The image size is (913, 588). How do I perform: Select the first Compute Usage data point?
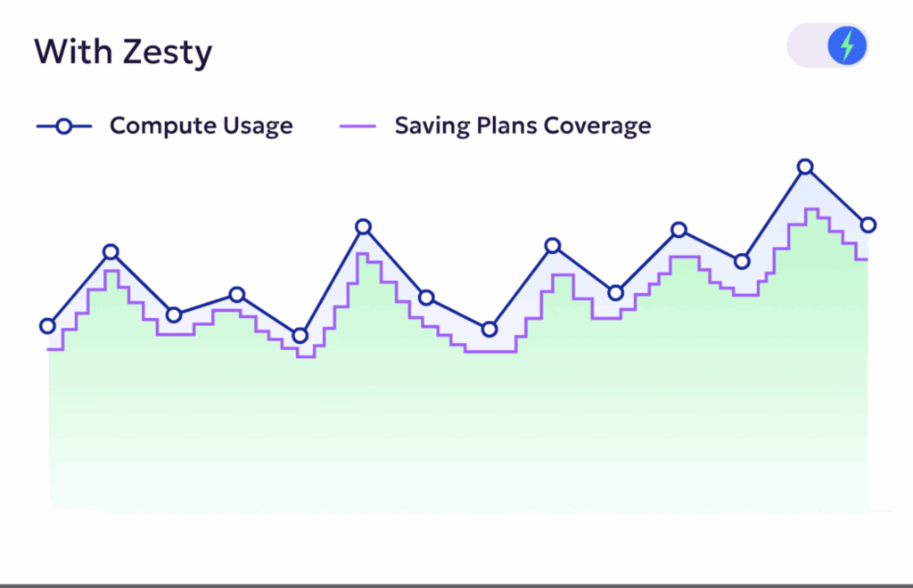(48, 326)
